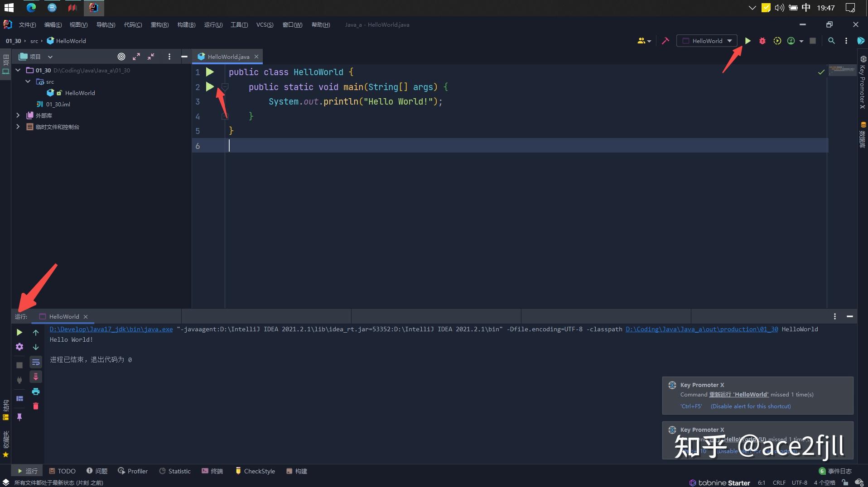Click the blue icon at the toolbar's far right

point(861,41)
